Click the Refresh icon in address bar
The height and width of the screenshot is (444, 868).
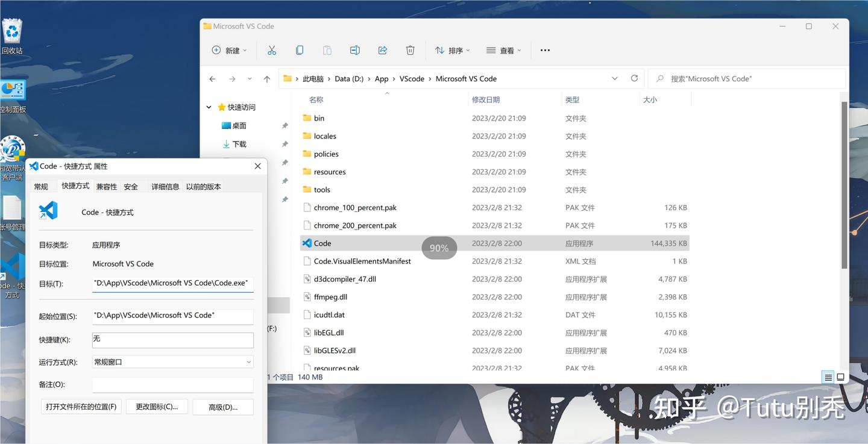pos(634,78)
